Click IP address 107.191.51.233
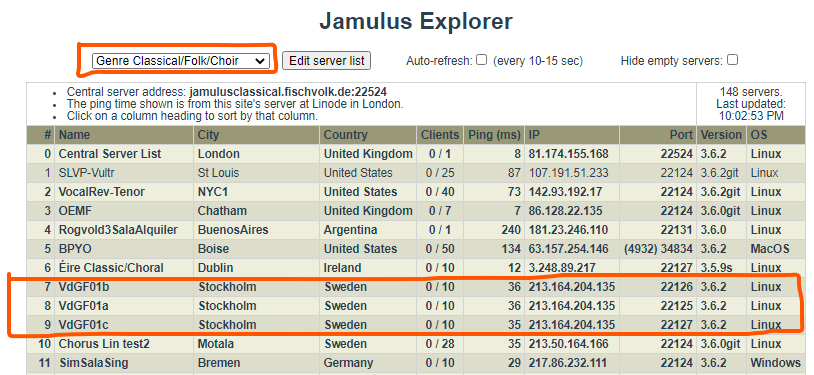The image size is (814, 375). coord(568,173)
